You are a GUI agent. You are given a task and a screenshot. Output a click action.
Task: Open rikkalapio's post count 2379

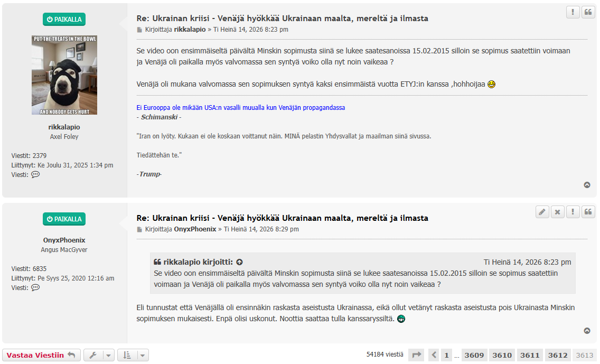tap(40, 156)
